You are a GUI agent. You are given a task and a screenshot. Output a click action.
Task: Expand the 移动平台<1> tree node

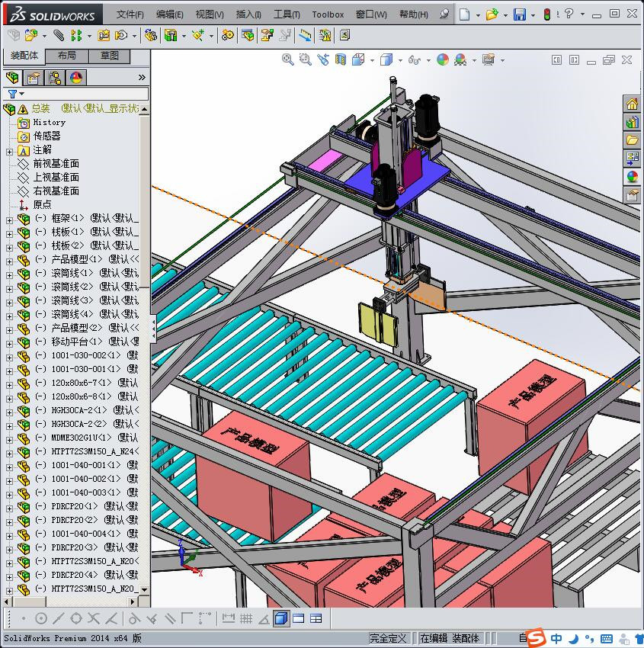coord(9,344)
